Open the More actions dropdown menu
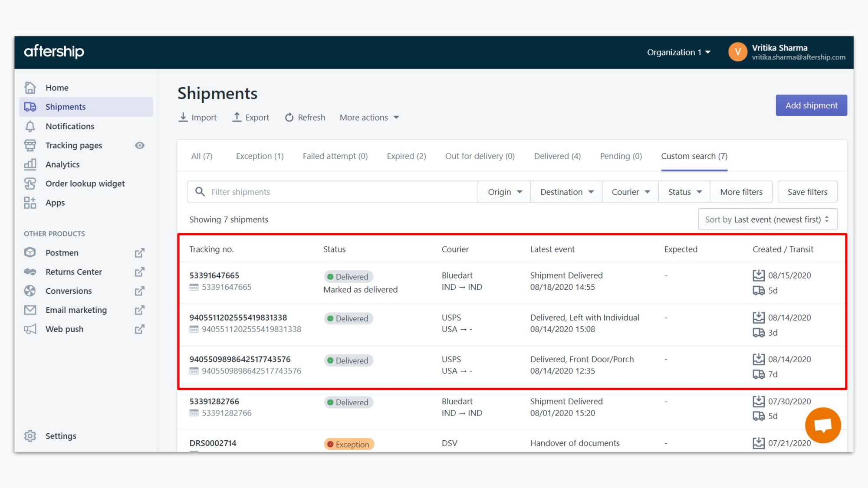Image resolution: width=868 pixels, height=488 pixels. coord(369,118)
